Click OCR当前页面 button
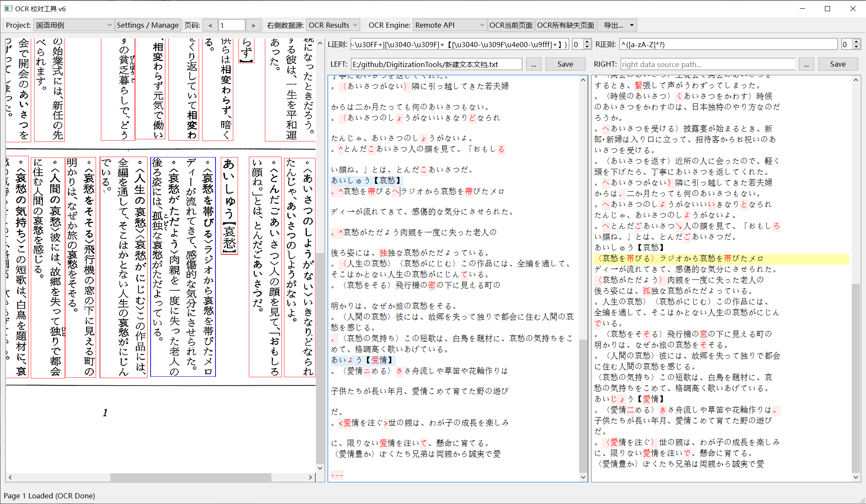Image resolution: width=866 pixels, height=504 pixels. point(511,26)
